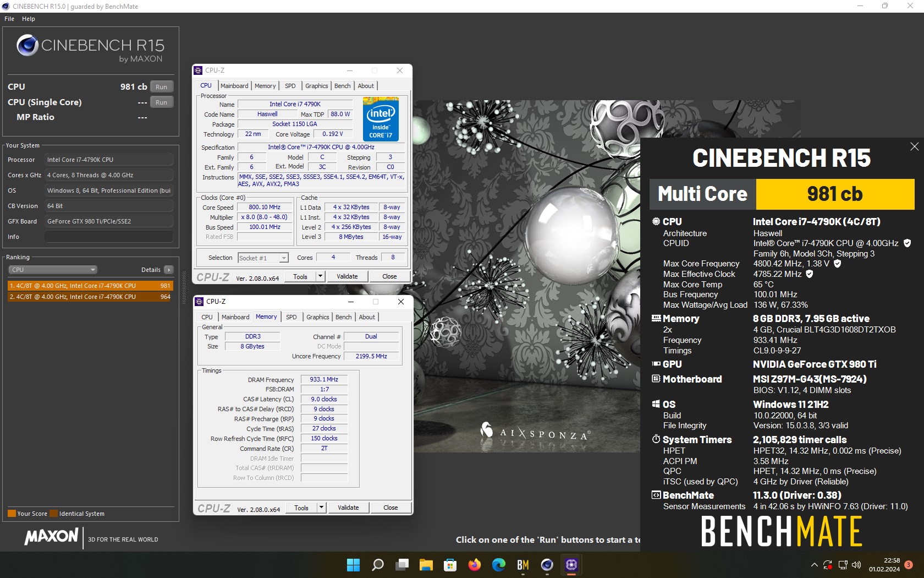Open the Ranking CPU dropdown
Viewport: 924px width, 578px height.
click(x=53, y=270)
